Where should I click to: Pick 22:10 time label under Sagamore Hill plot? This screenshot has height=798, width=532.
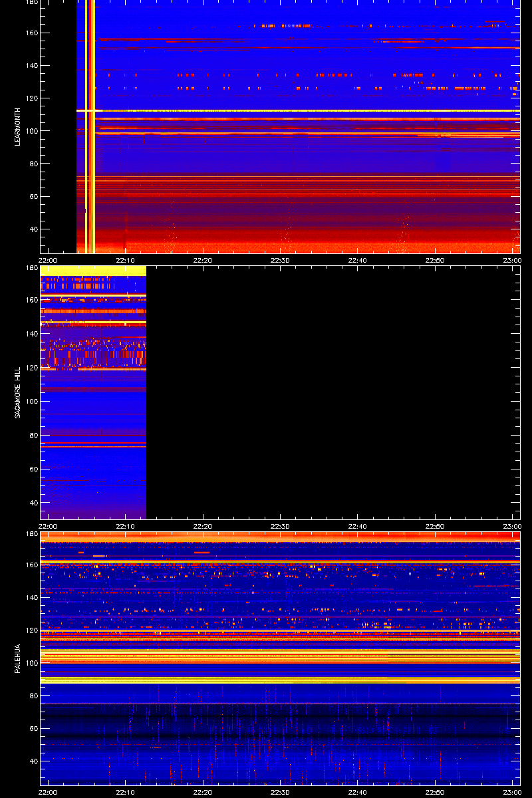tap(125, 526)
